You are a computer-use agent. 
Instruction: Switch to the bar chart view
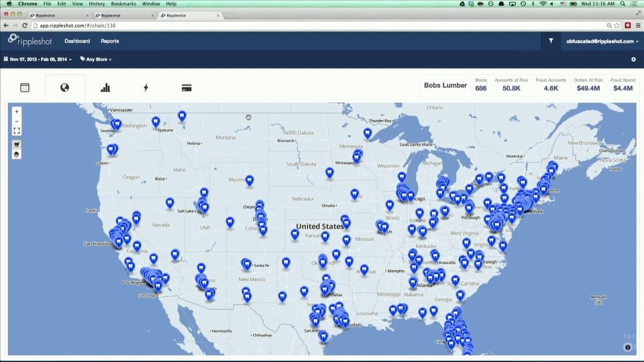(105, 87)
